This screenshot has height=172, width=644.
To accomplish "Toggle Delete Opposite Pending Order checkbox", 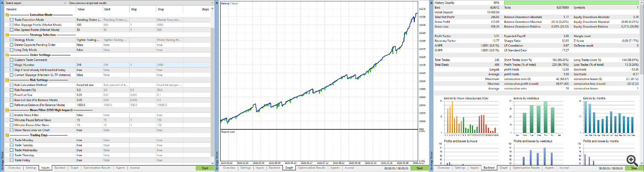I will click(x=11, y=45).
